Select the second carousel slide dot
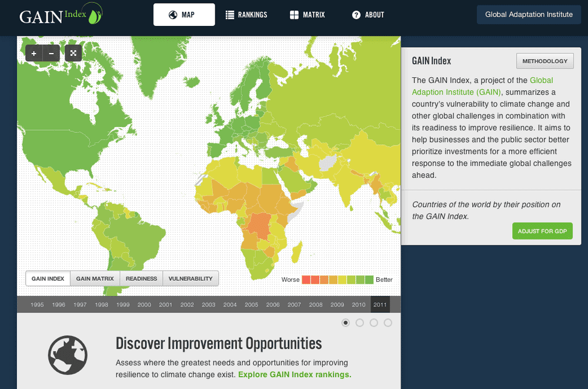Screen dimensions: 588x389 pos(360,322)
